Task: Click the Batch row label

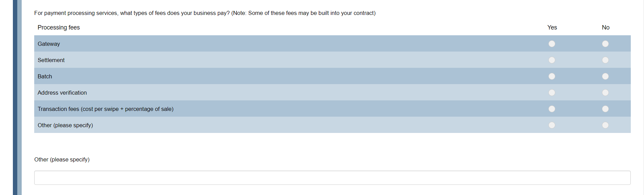Action: pyautogui.click(x=45, y=76)
